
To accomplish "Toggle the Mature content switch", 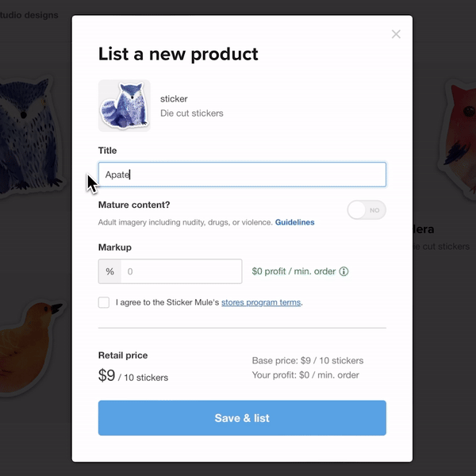I will (367, 210).
